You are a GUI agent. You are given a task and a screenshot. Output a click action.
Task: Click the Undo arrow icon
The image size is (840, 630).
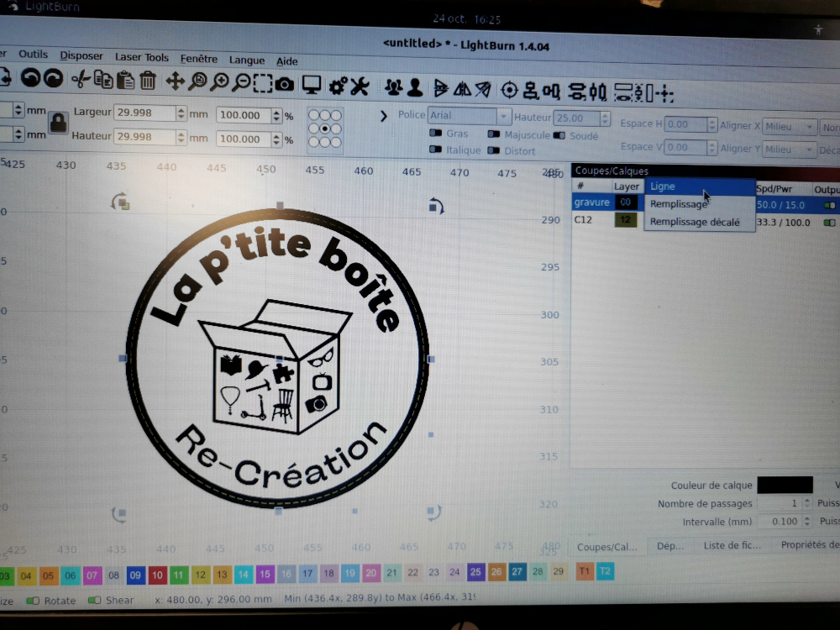[x=31, y=78]
